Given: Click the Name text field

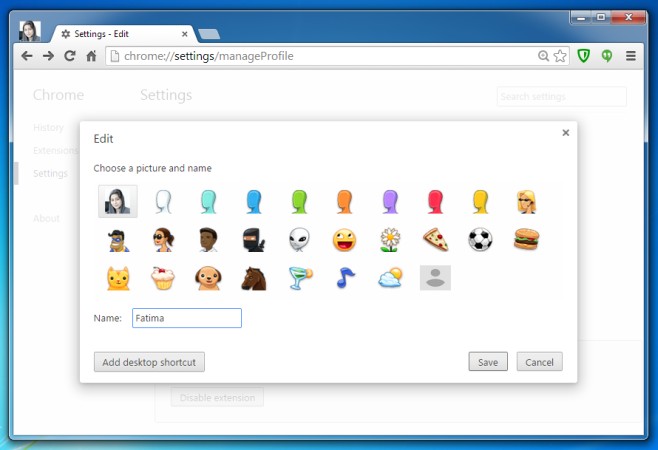Looking at the screenshot, I should [x=187, y=318].
